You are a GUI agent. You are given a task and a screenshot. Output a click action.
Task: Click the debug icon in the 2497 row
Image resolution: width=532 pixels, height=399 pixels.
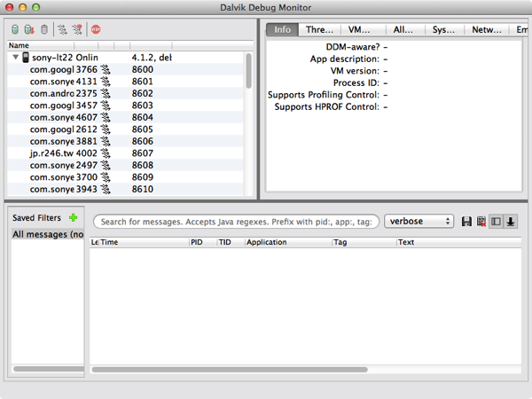click(x=106, y=165)
